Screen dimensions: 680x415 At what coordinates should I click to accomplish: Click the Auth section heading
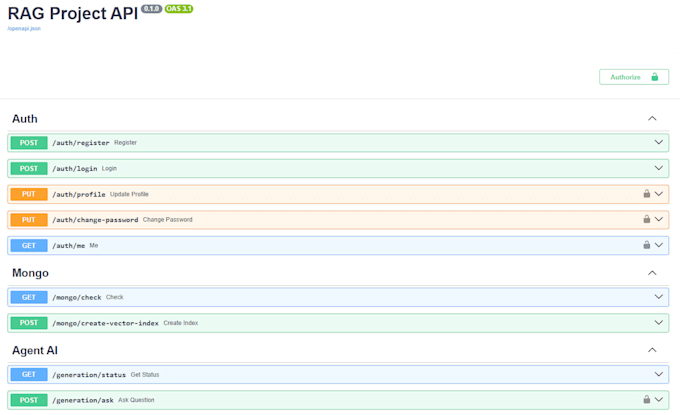coord(25,119)
